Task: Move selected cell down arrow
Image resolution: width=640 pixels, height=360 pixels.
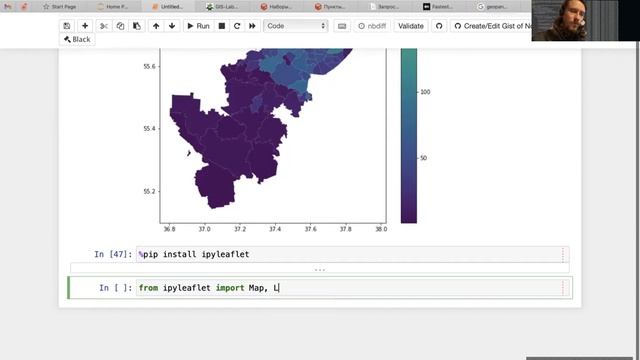Action: tap(172, 26)
